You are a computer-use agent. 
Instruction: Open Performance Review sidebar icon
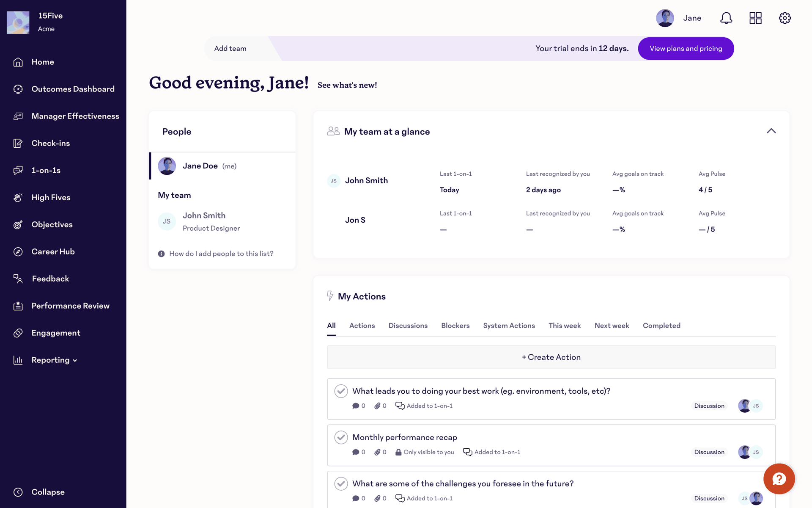pos(18,306)
